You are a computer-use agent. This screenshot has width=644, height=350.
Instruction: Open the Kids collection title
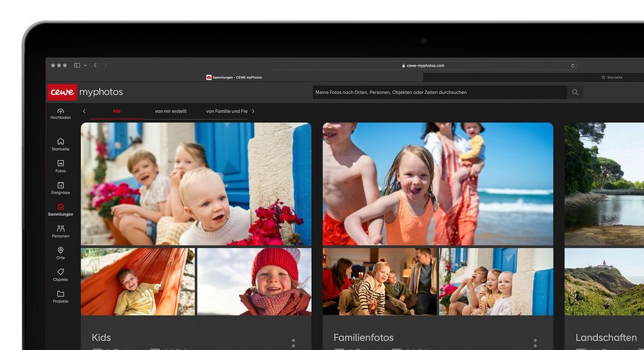(101, 337)
